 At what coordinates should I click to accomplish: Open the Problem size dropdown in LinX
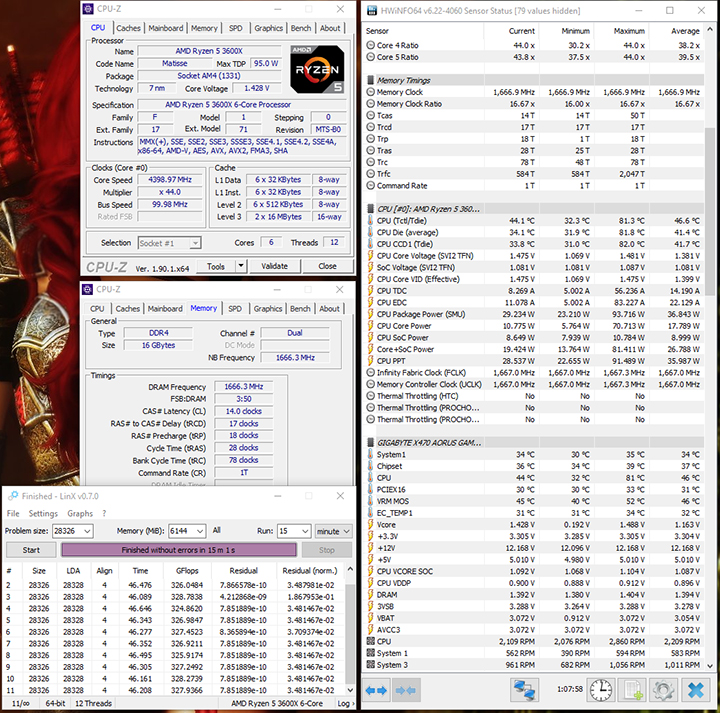87,531
